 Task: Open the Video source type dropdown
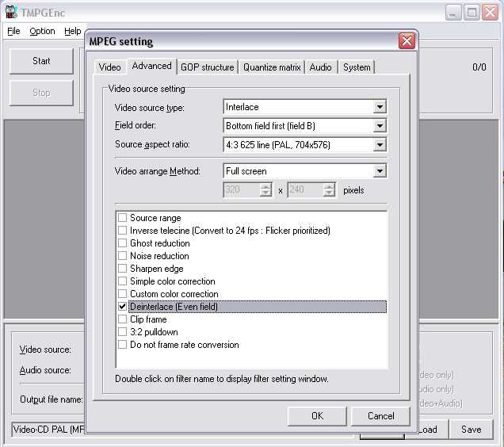380,107
